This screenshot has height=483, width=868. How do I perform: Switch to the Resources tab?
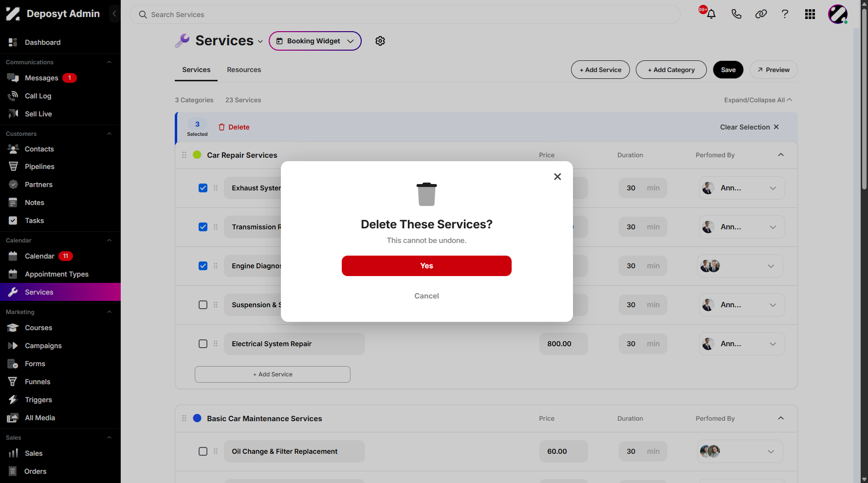click(x=244, y=70)
